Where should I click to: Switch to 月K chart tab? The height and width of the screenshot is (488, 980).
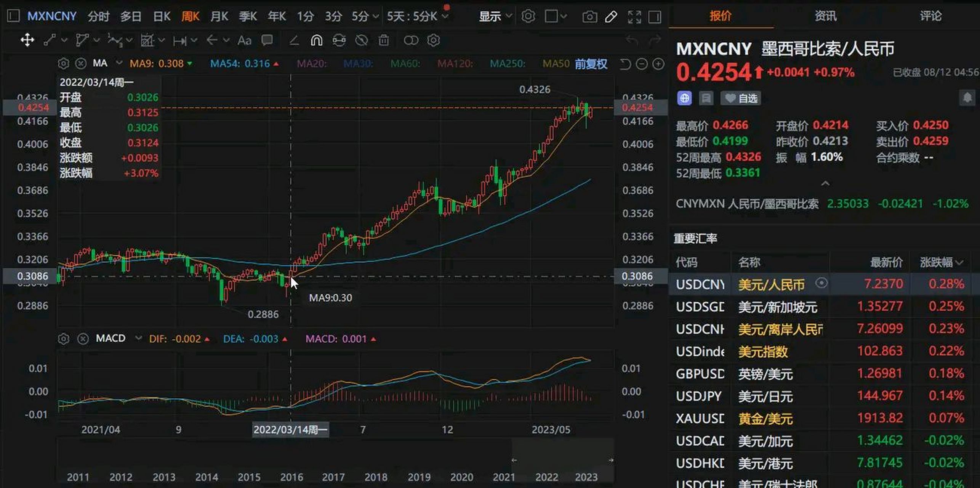coord(219,16)
